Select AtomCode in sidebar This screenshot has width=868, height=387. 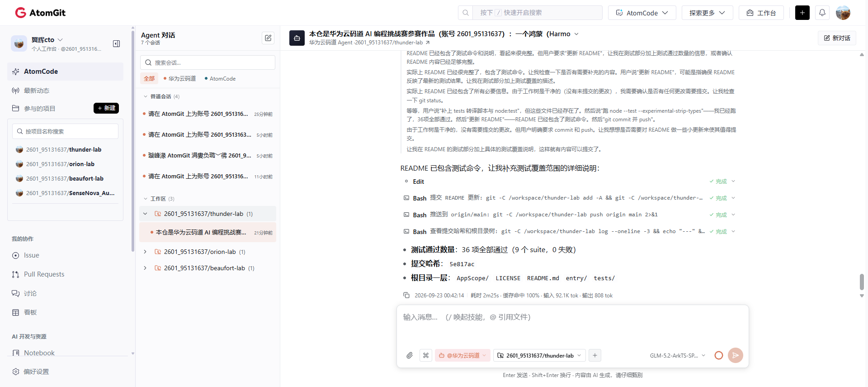[x=66, y=72]
